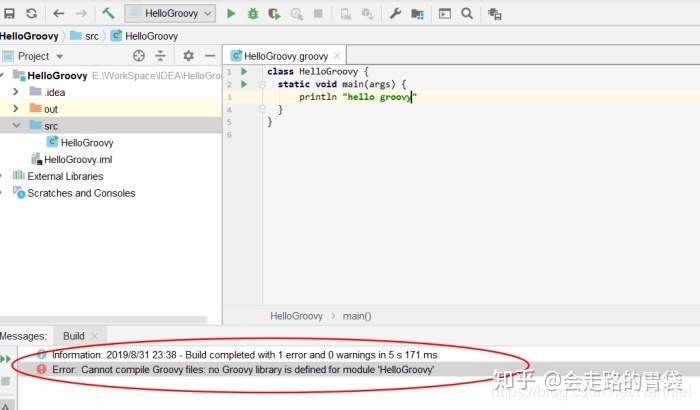The image size is (700, 410).
Task: Click the Stop square icon
Action: click(x=318, y=14)
